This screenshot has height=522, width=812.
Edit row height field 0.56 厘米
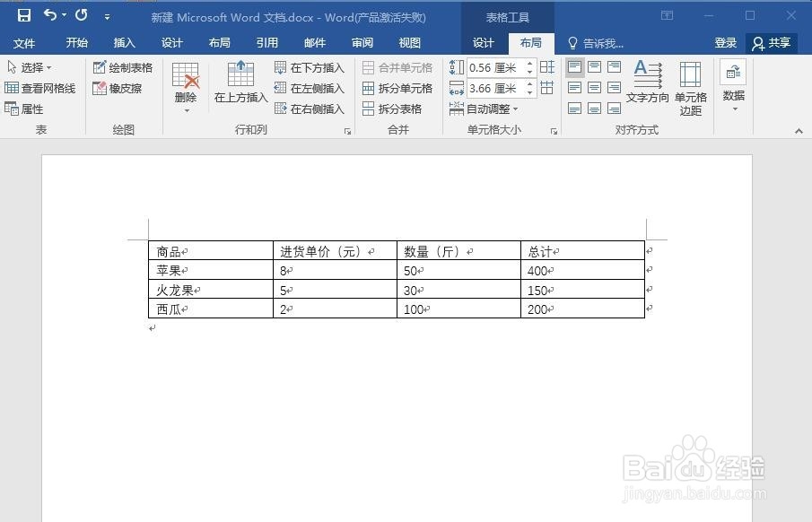[495, 67]
